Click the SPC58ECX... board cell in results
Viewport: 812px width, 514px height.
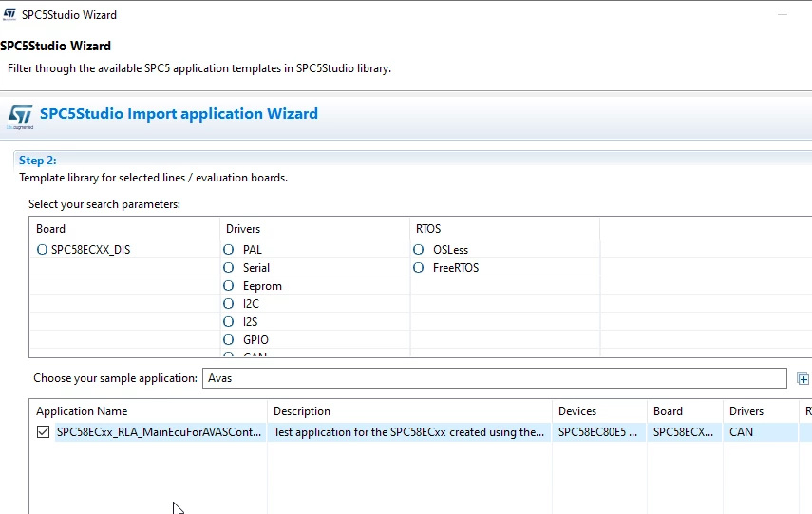[683, 432]
